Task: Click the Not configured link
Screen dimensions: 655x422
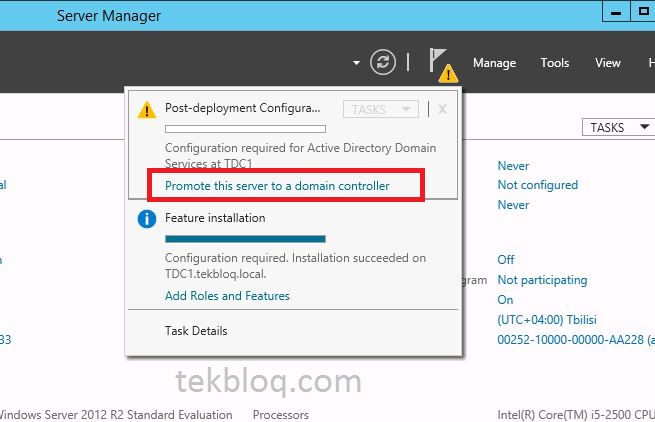Action: point(538,185)
